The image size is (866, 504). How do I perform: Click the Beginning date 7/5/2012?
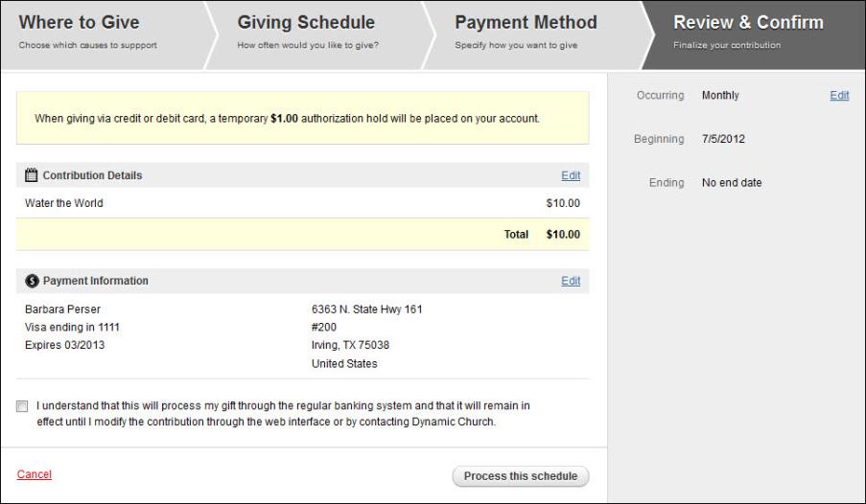723,139
